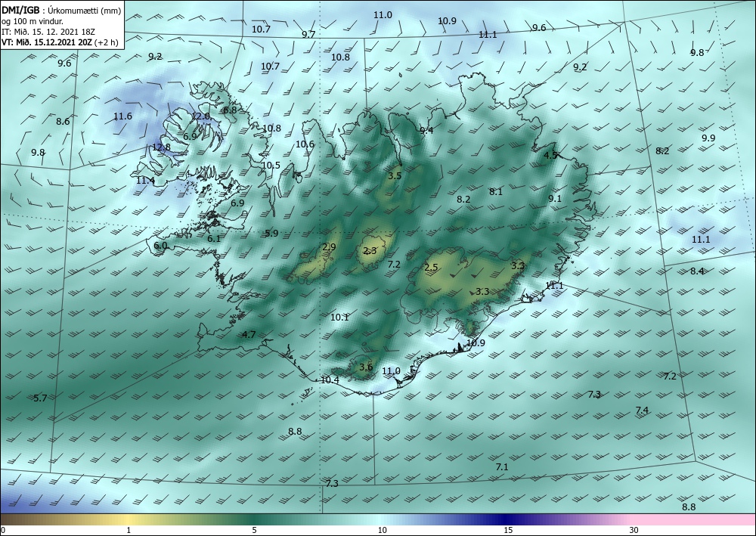This screenshot has height=536, width=756.
Task: Click the 10.6 value label
Action: tap(305, 144)
